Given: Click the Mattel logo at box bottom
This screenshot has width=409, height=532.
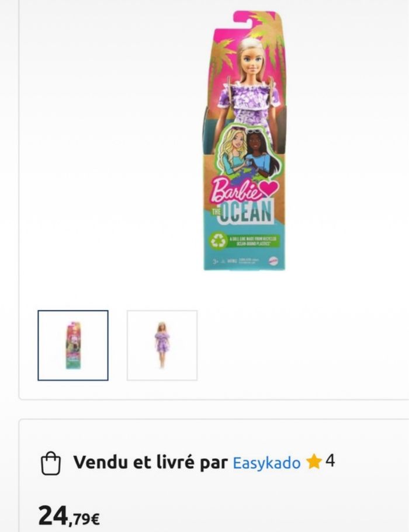Looking at the screenshot, I should (274, 261).
